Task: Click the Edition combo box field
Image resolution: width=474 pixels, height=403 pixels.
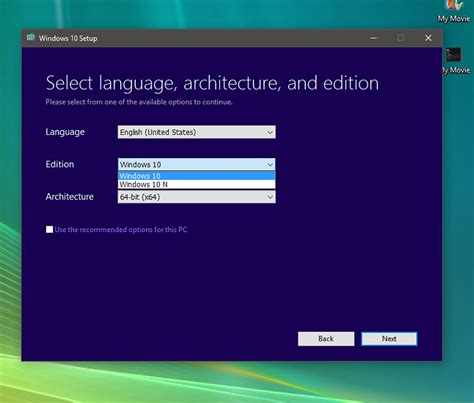Action: click(x=197, y=164)
